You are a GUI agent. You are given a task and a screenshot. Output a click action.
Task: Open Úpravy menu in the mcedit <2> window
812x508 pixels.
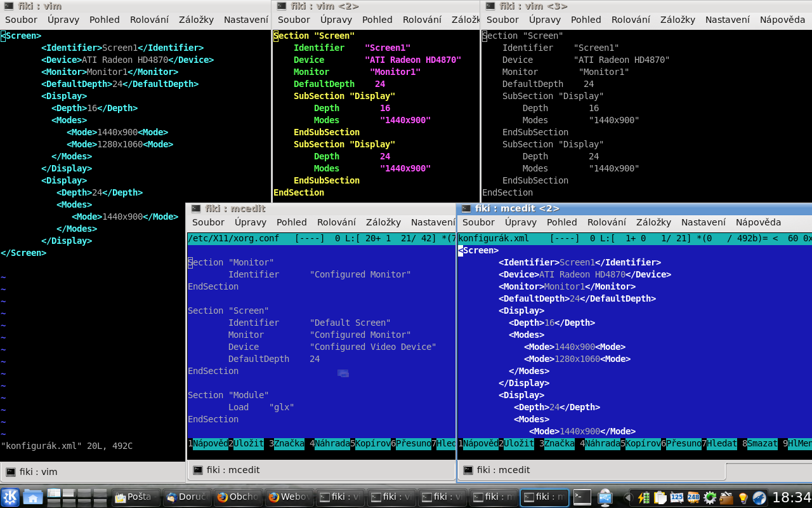(x=520, y=222)
